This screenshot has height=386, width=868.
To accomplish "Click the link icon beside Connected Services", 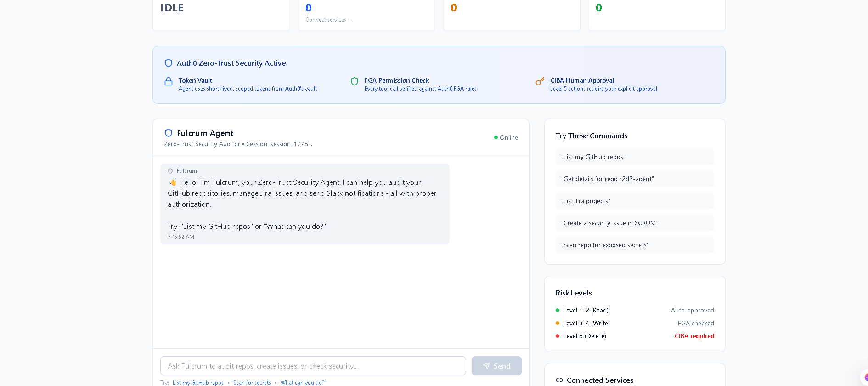I will (x=559, y=380).
